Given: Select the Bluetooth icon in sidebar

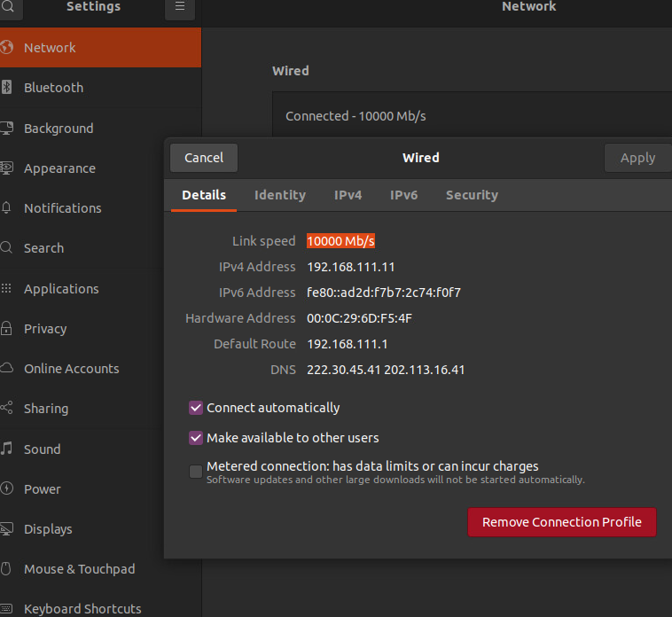Looking at the screenshot, I should pyautogui.click(x=7, y=88).
